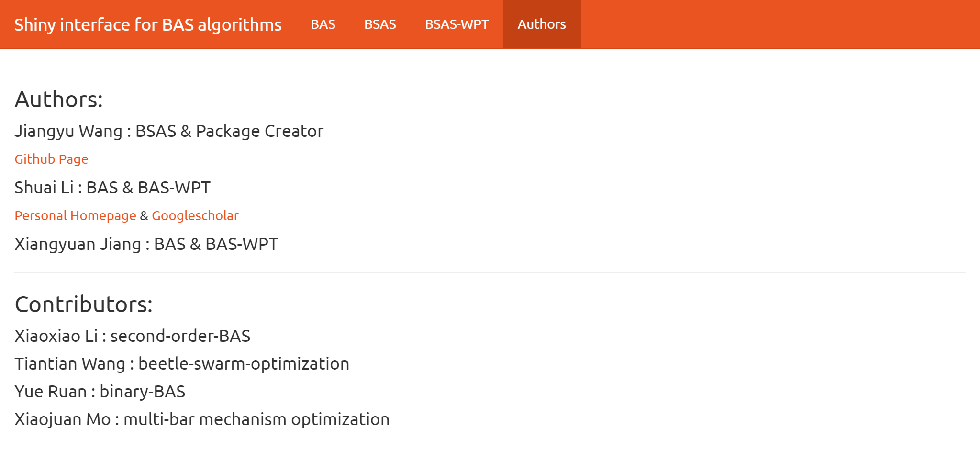Image resolution: width=980 pixels, height=473 pixels.
Task: Click Yue Ruan : binary-BAS text
Action: tap(100, 392)
